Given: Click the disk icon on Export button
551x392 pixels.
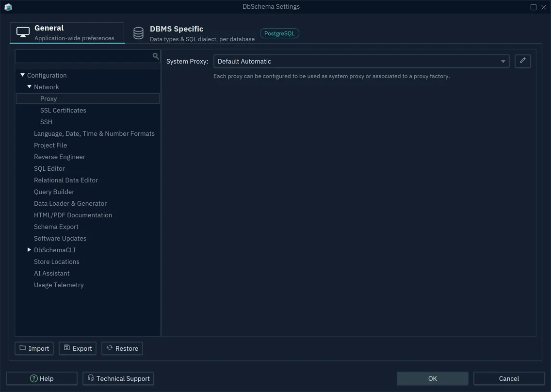Looking at the screenshot, I should click(67, 348).
